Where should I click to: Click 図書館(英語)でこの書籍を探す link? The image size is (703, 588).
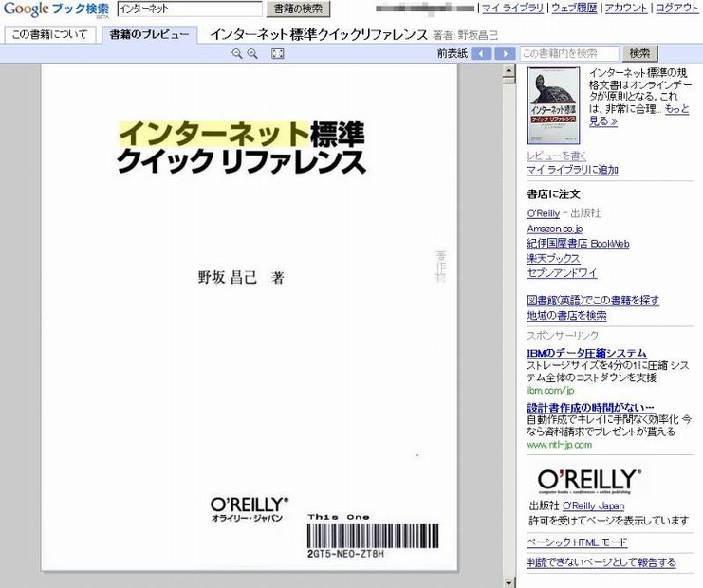click(593, 301)
